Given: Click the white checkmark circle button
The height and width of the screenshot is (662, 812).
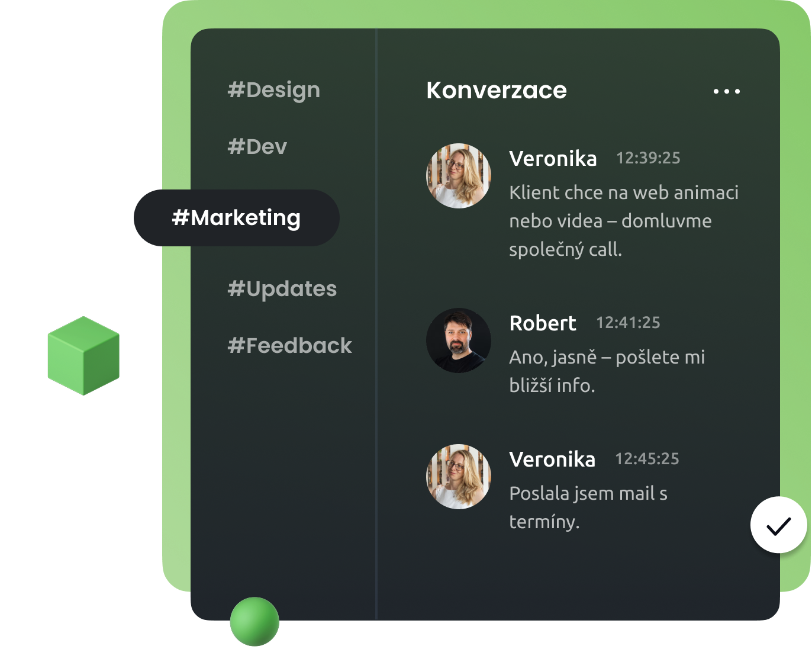Looking at the screenshot, I should [x=778, y=525].
